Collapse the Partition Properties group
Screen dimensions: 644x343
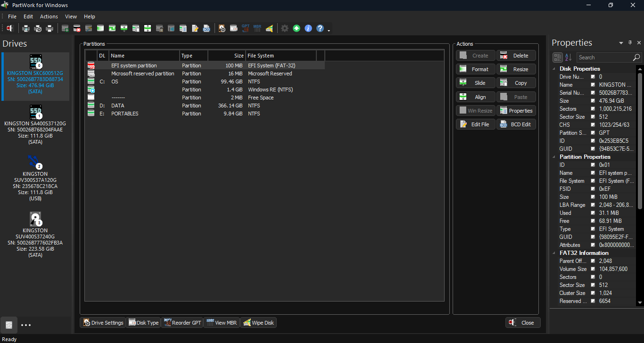tap(554, 157)
